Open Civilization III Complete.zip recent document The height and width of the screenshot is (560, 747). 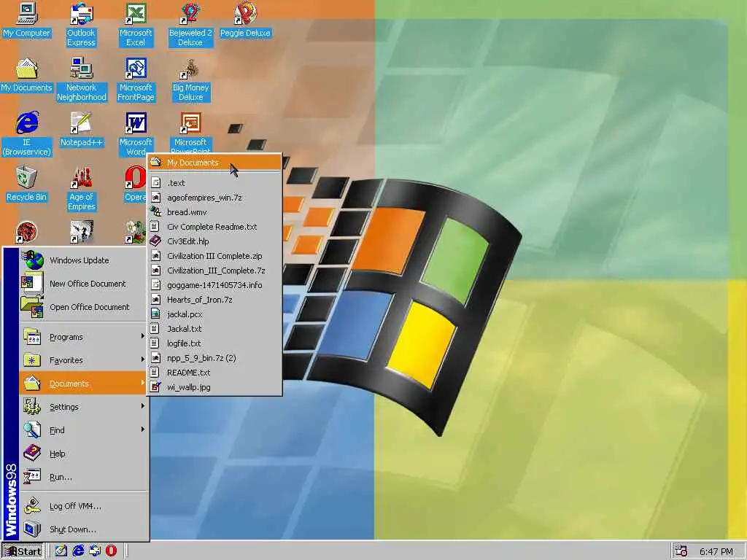214,256
